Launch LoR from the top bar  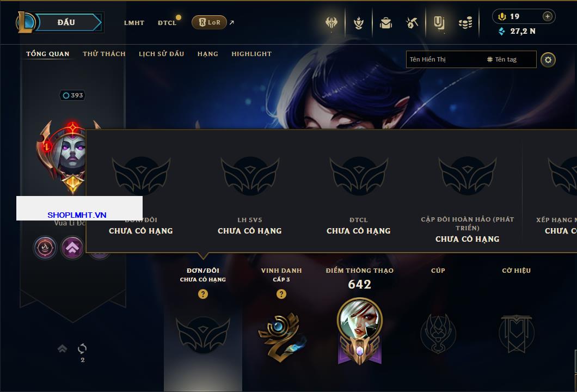[209, 22]
